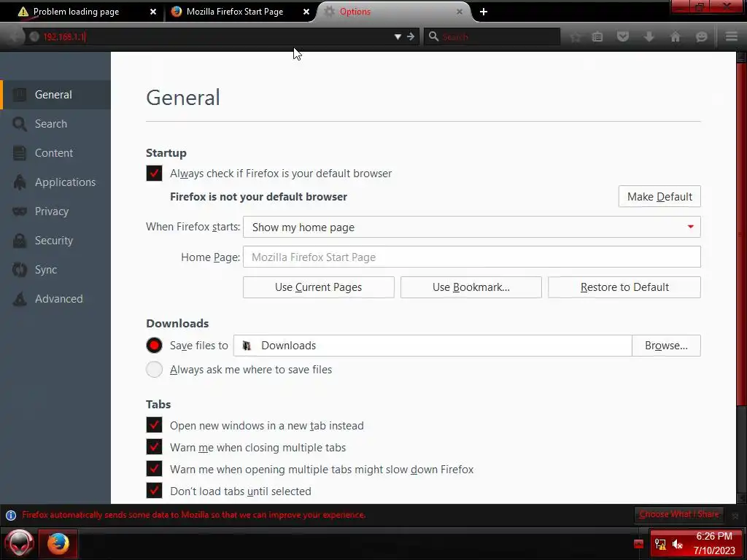Click the red flag tray icon
The height and width of the screenshot is (560, 747).
[x=639, y=544]
